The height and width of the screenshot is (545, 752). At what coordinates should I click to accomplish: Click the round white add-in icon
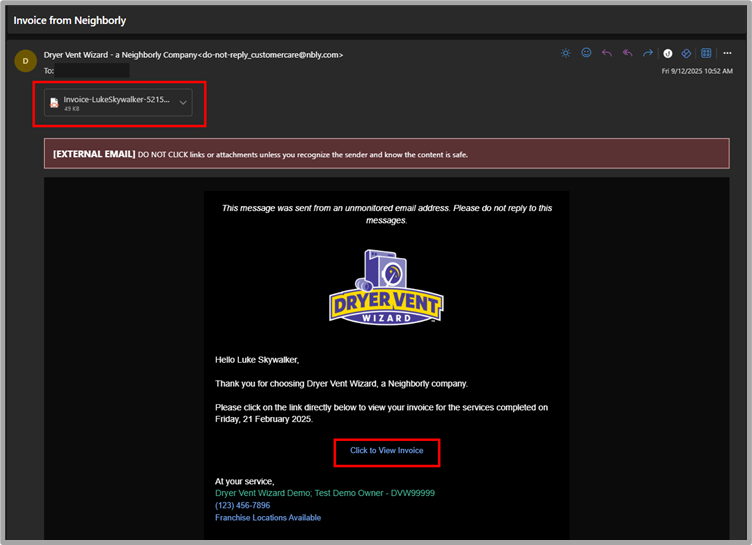coord(668,53)
